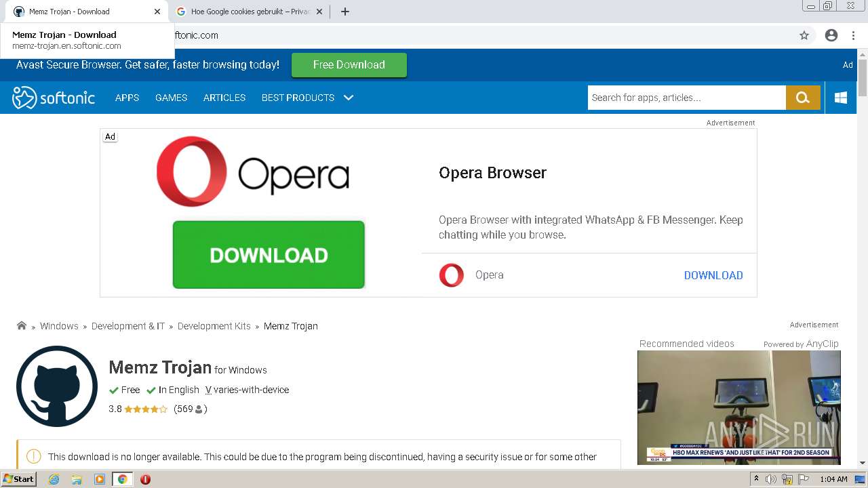Click the Opera taskbar icon
The image size is (868, 488).
pyautogui.click(x=145, y=479)
